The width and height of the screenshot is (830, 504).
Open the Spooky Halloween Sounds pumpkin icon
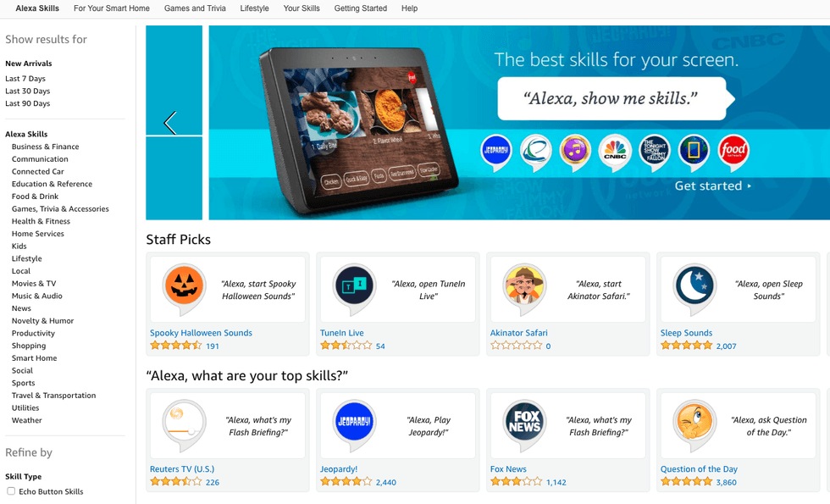pos(185,287)
